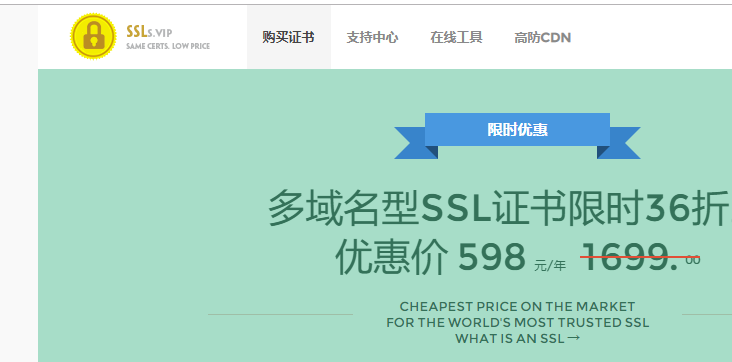Click the 多域名型SSL证书限时36折 headline
The image size is (732, 362).
tap(500, 208)
